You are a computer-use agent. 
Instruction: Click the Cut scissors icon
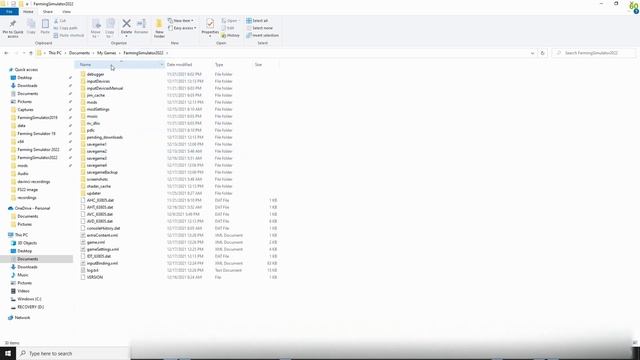(x=56, y=20)
